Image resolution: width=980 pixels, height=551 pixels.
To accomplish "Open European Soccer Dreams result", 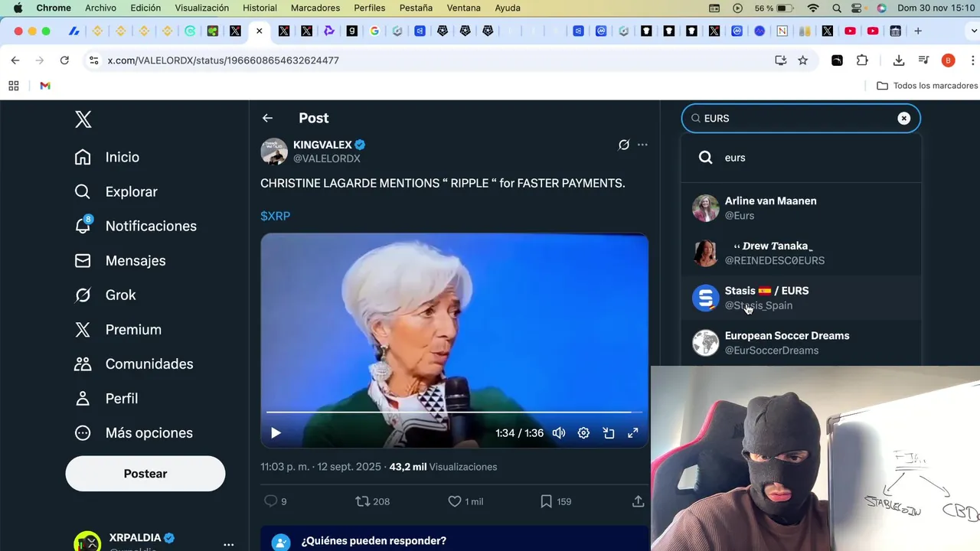I will point(801,343).
